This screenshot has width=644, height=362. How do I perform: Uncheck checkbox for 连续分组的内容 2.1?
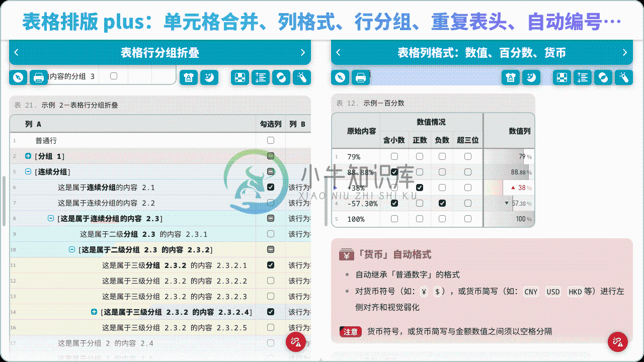tap(271, 187)
